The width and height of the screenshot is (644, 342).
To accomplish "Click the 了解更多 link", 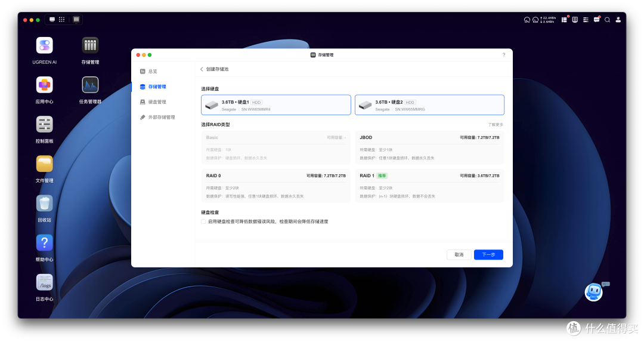I will (496, 125).
